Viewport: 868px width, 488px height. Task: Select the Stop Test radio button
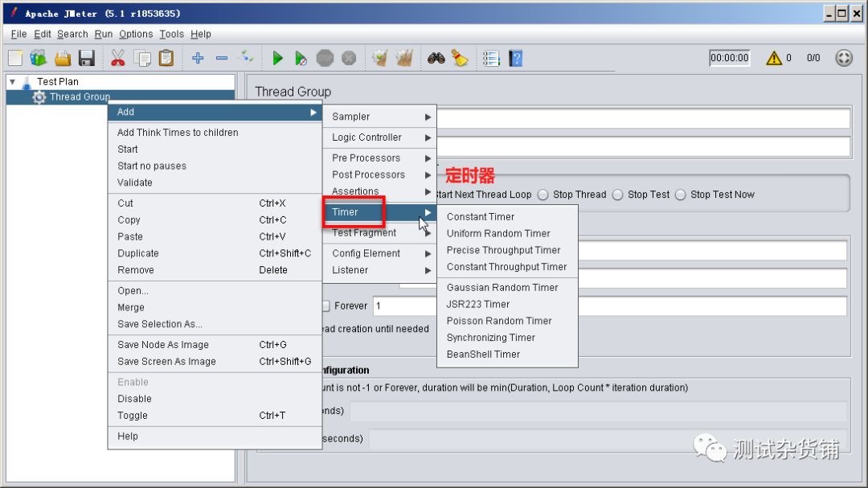click(x=618, y=195)
